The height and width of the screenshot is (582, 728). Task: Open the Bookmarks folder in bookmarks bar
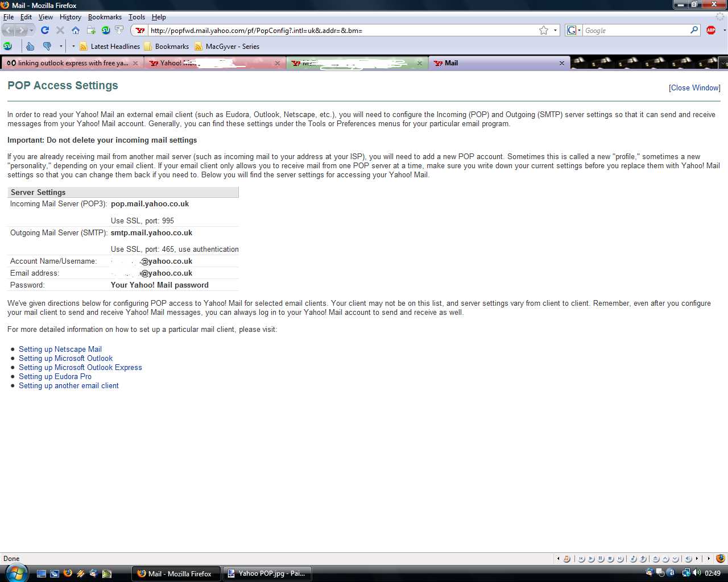click(167, 46)
